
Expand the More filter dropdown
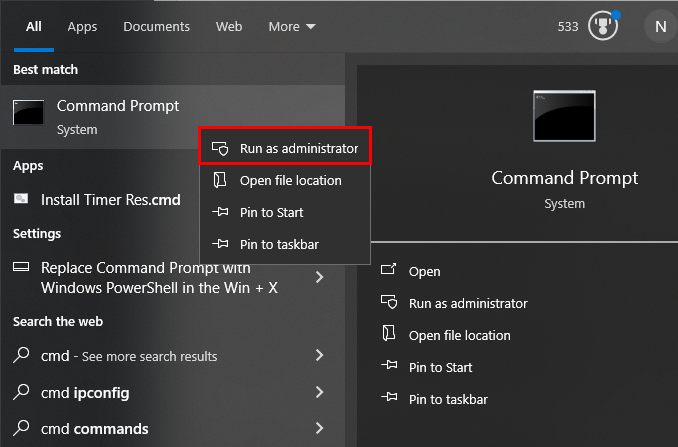click(291, 27)
